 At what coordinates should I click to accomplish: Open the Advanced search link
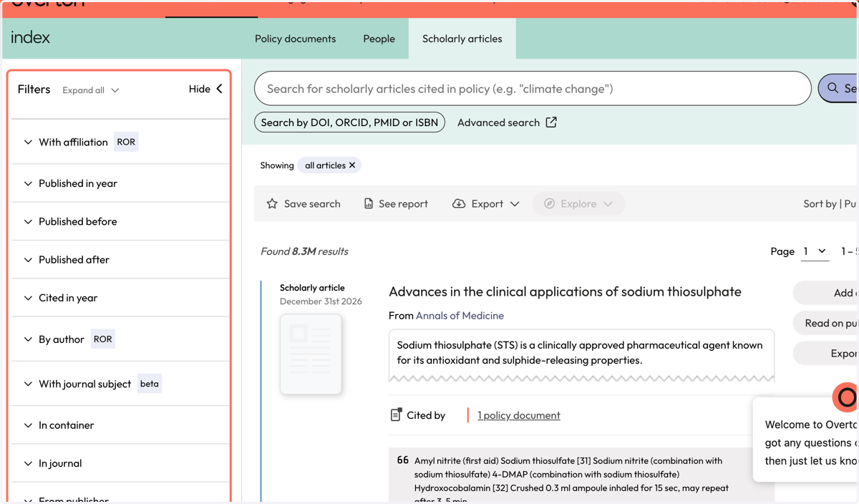point(507,122)
